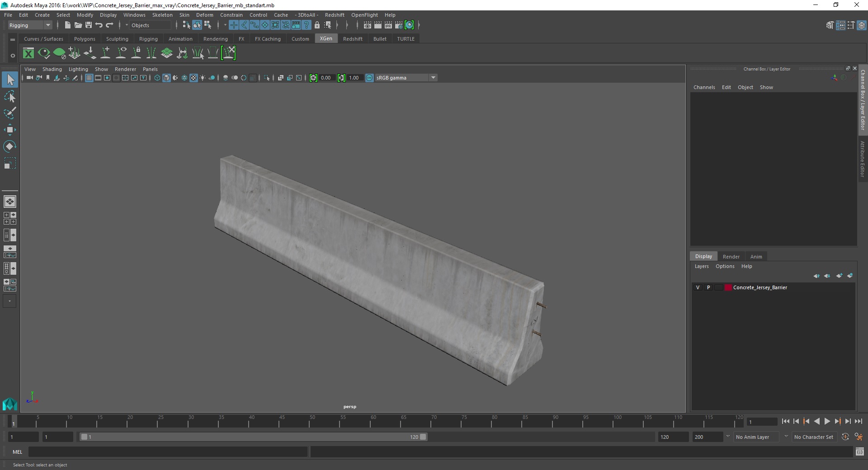Click the XGen last shelf icon

click(228, 53)
